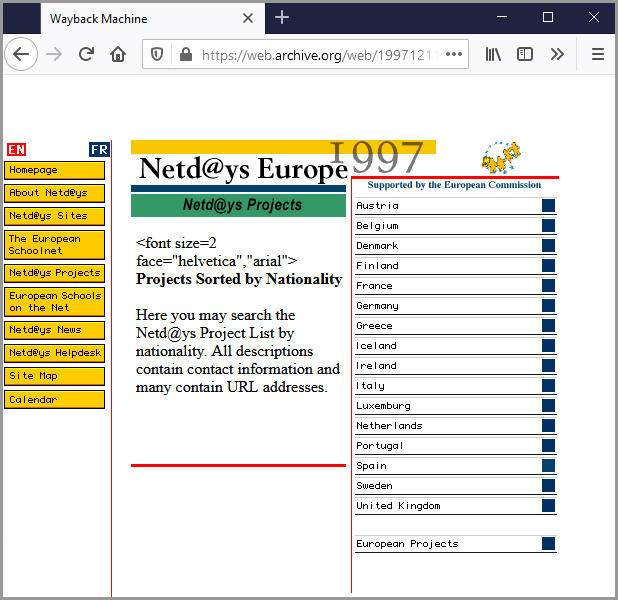Image resolution: width=618 pixels, height=600 pixels.
Task: Click the padlock site security icon
Action: coord(186,54)
